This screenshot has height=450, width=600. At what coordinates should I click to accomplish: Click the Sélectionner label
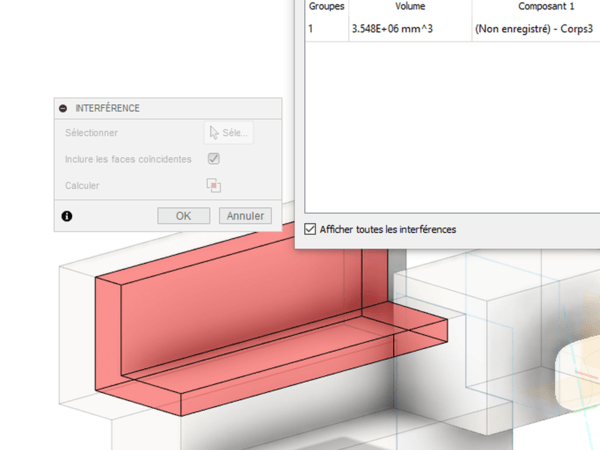click(x=91, y=133)
